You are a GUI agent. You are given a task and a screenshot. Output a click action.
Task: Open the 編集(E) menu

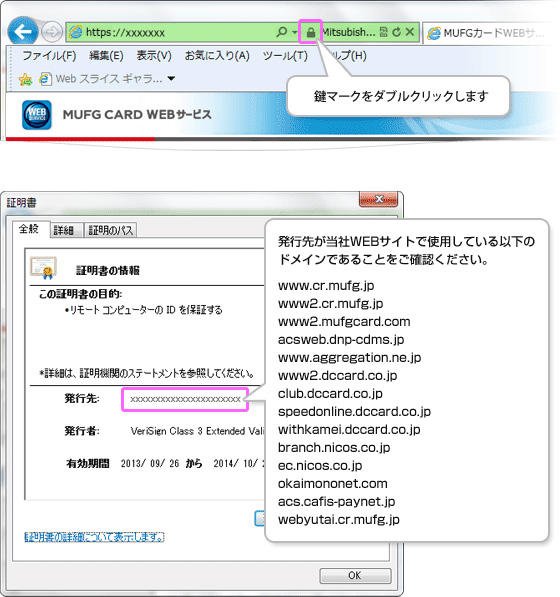point(106,56)
